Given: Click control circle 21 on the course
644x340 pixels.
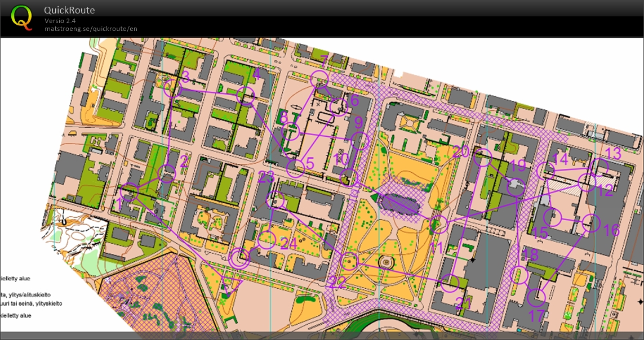Looking at the screenshot, I should 449,283.
